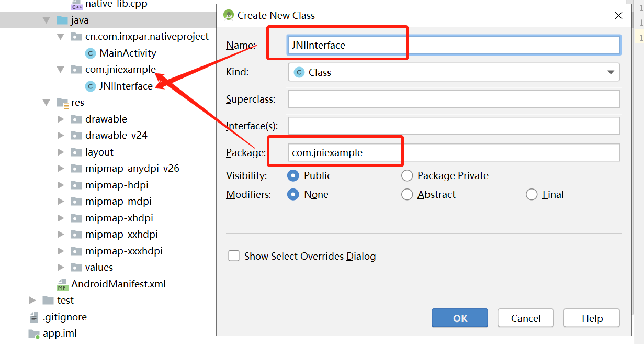644x344 pixels.
Task: Select MainActivity in the project tree
Action: pos(128,53)
